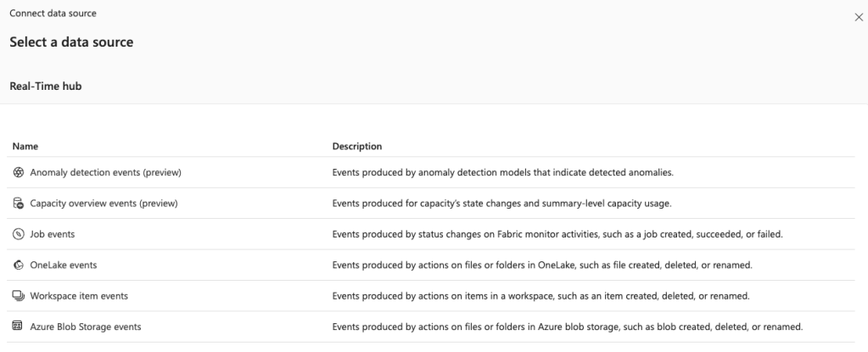The image size is (868, 352).
Task: Click the Azure Blob Storage description text
Action: pyautogui.click(x=567, y=326)
